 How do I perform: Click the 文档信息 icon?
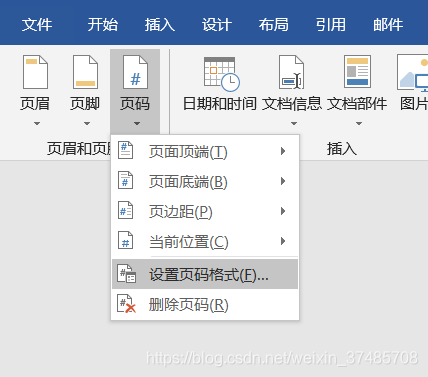[291, 72]
